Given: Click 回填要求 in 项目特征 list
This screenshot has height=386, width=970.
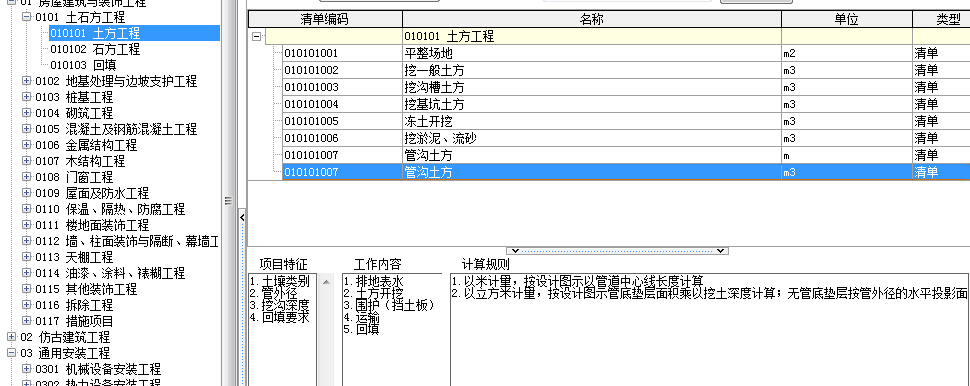Looking at the screenshot, I should [x=280, y=317].
